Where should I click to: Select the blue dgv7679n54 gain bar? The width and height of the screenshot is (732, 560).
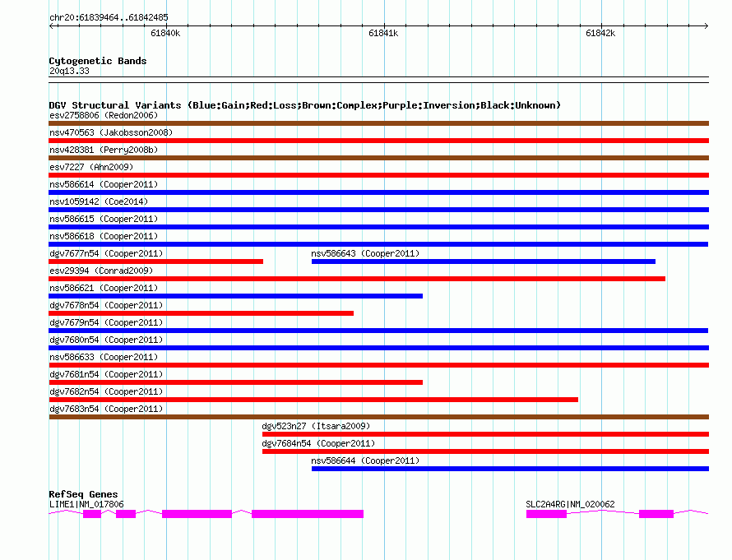tap(378, 331)
